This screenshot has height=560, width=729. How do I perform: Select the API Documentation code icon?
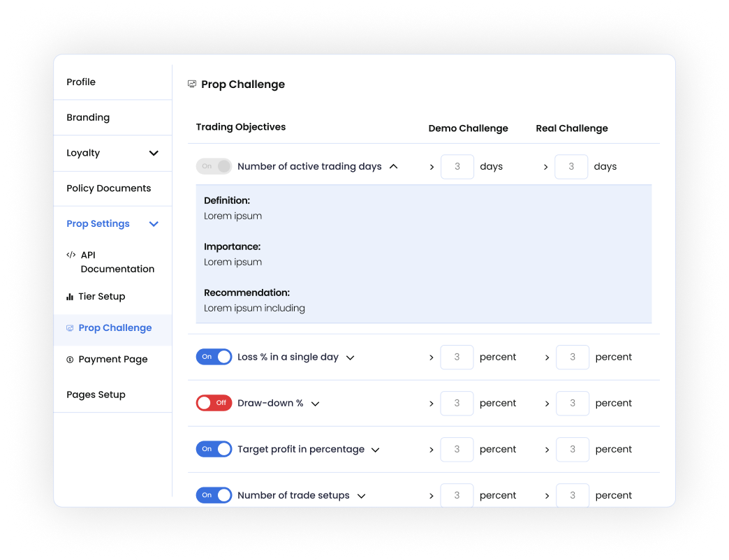tap(72, 255)
